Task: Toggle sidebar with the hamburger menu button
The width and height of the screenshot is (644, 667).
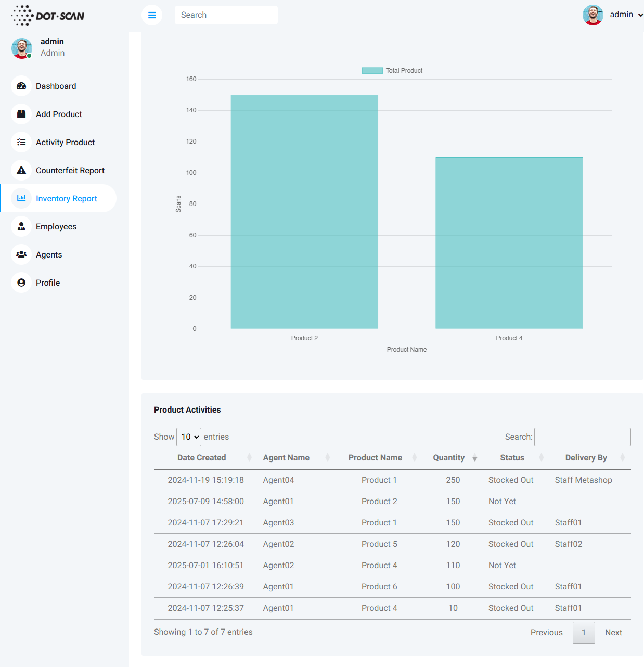Action: pos(152,15)
